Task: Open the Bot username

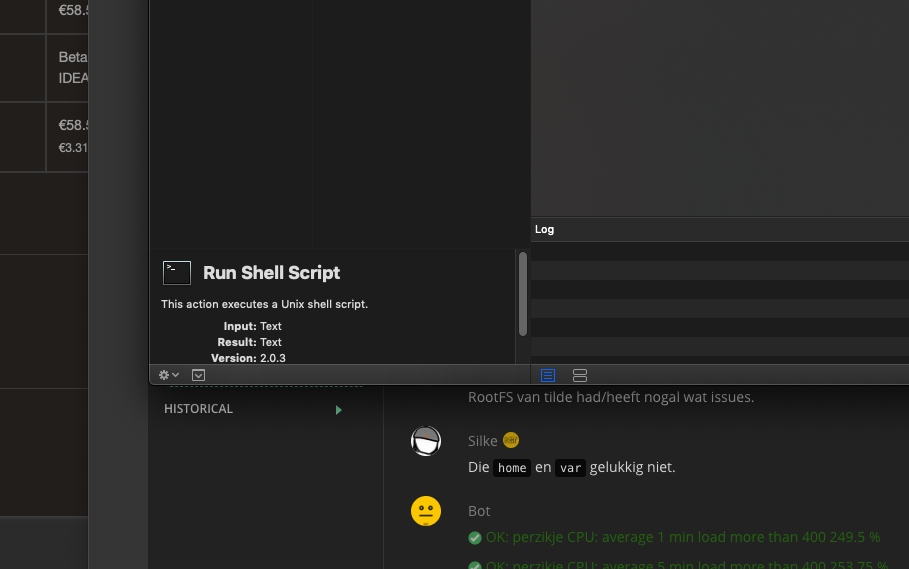Action: click(479, 511)
